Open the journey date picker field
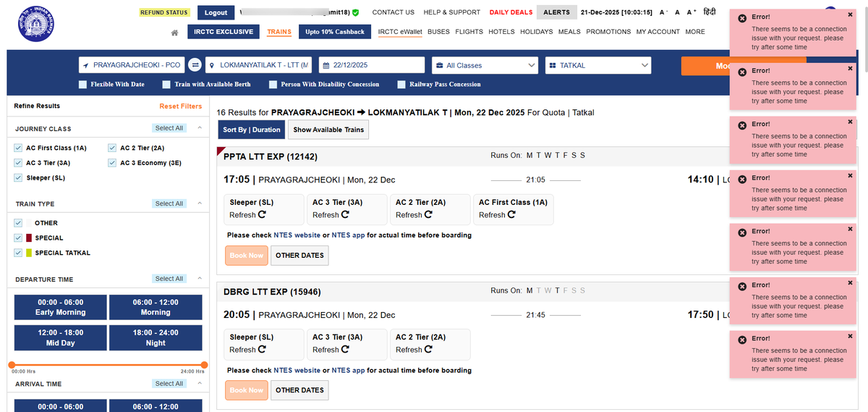868x412 pixels. coord(372,65)
